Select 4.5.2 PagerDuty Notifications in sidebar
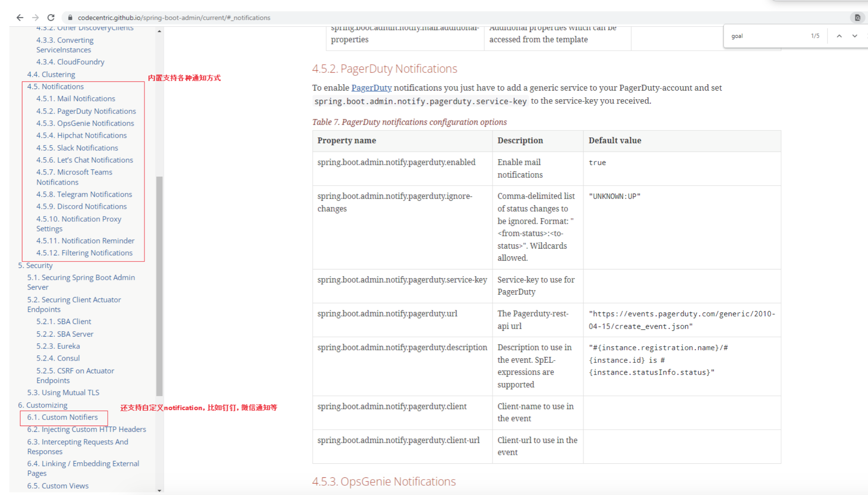The height and width of the screenshot is (495, 868). tap(86, 111)
